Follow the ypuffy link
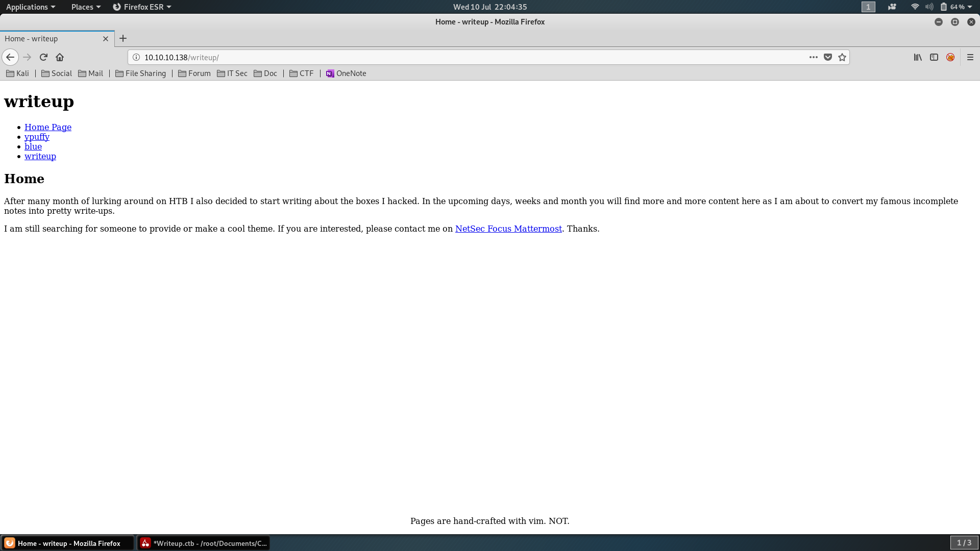The width and height of the screenshot is (980, 551). coord(37,137)
